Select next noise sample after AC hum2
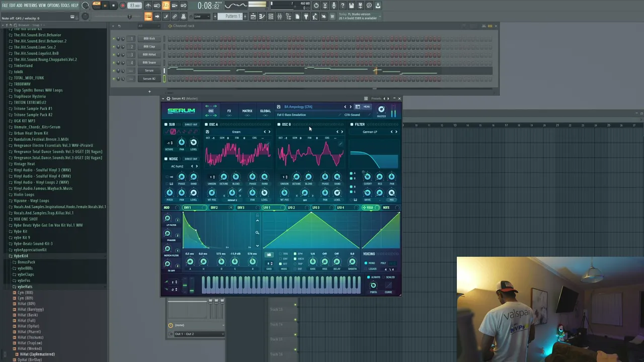 [196, 166]
